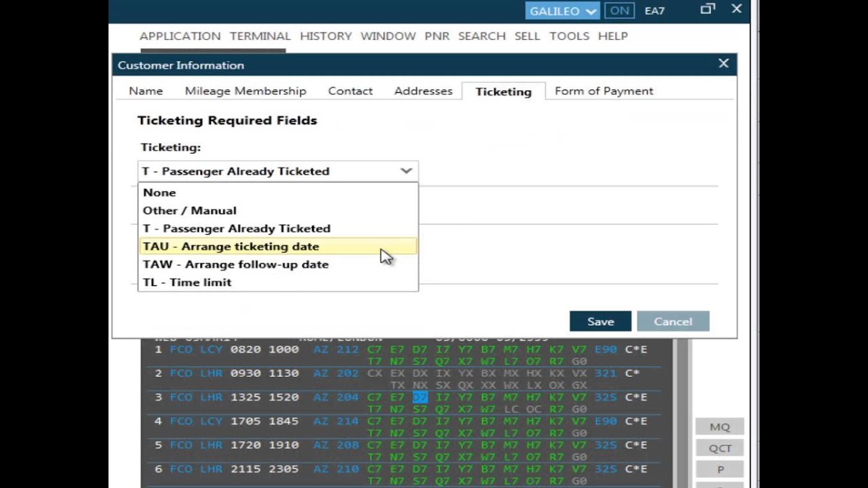Open the HELP menu
The height and width of the screenshot is (488, 868).
pos(612,36)
